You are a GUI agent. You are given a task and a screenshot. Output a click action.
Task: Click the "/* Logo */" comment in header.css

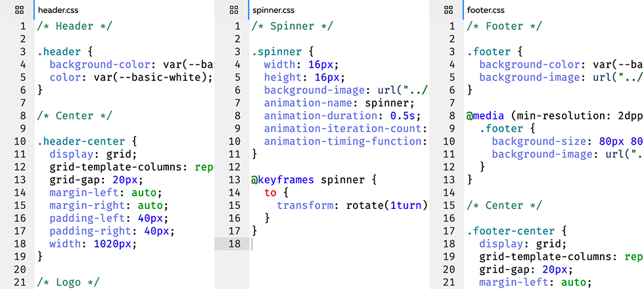pos(68,282)
